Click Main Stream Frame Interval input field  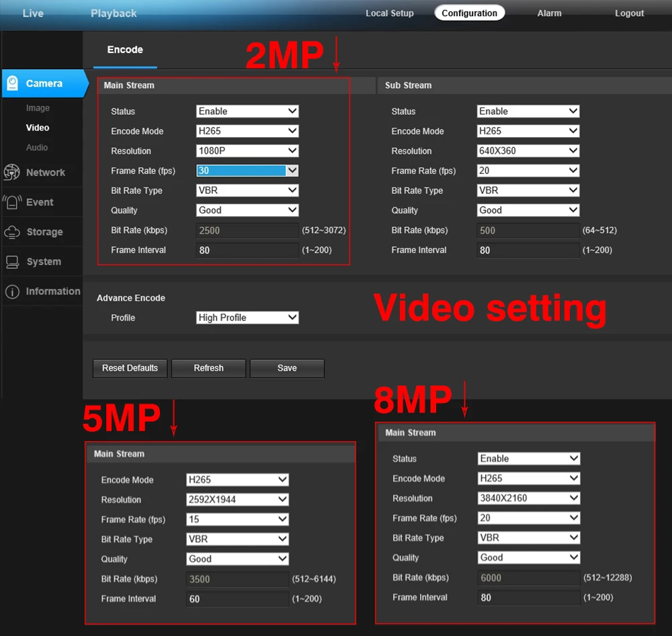click(247, 250)
